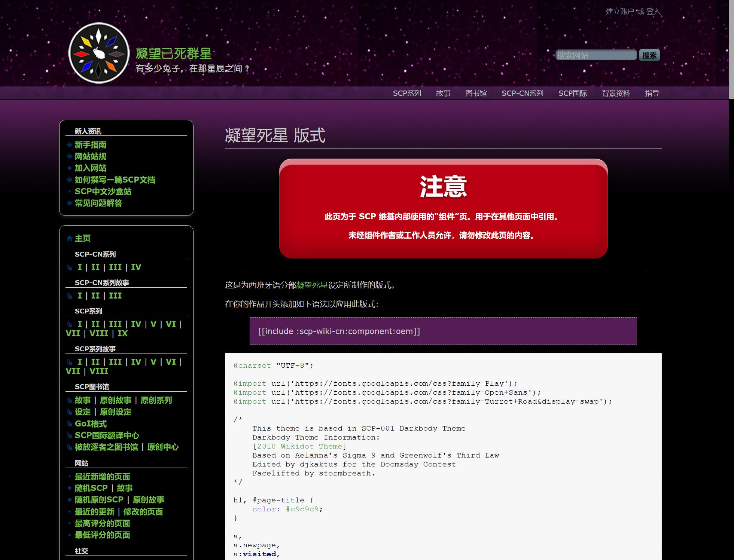
Task: Open the 图书馆 navigation menu
Action: (476, 93)
